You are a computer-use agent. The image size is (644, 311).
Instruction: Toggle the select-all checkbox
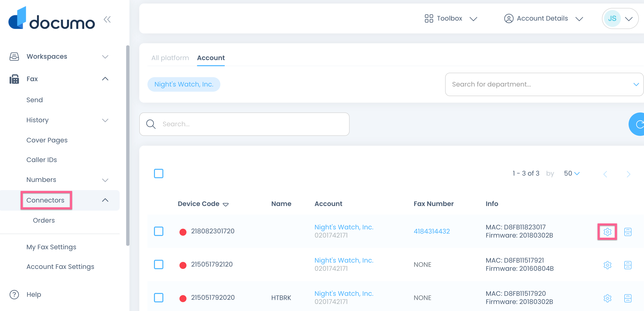158,174
